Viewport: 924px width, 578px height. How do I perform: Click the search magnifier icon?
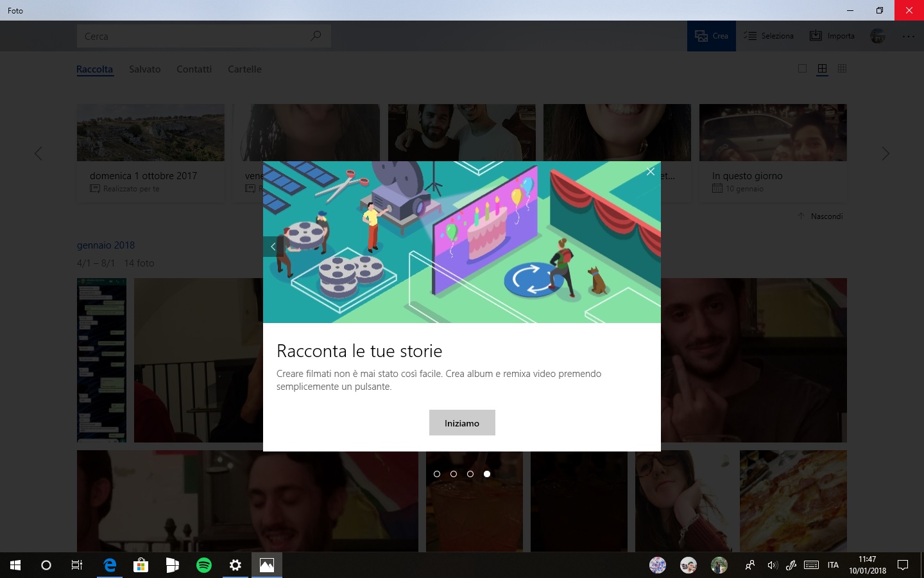pyautogui.click(x=316, y=36)
